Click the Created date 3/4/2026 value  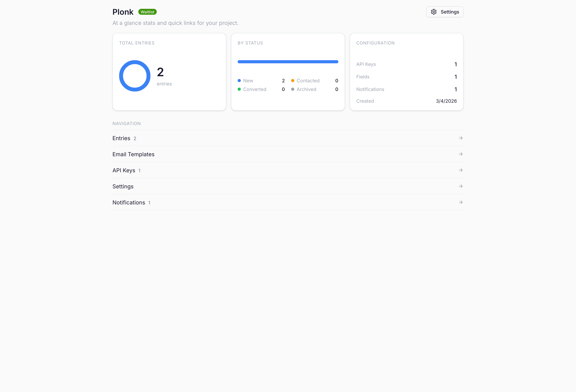[446, 101]
